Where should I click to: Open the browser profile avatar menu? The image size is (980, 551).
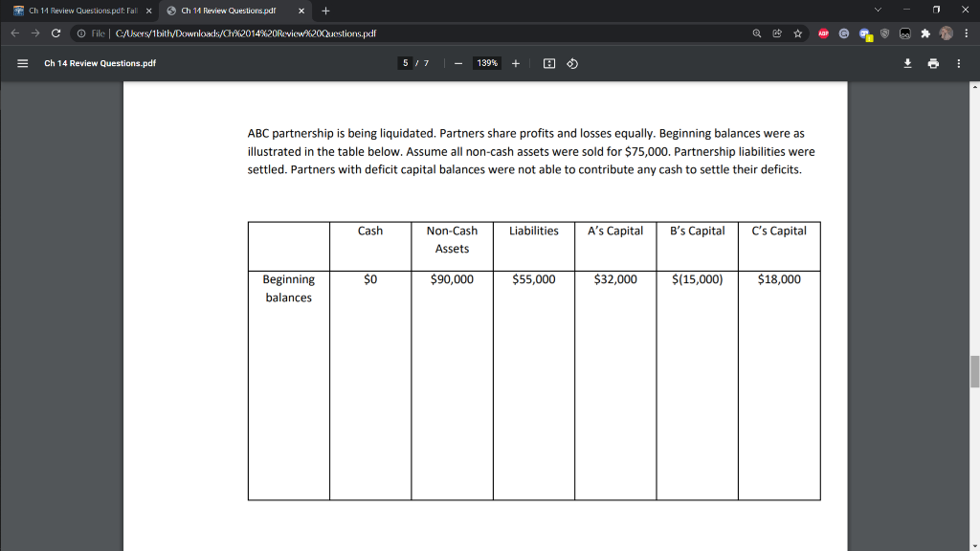[946, 33]
